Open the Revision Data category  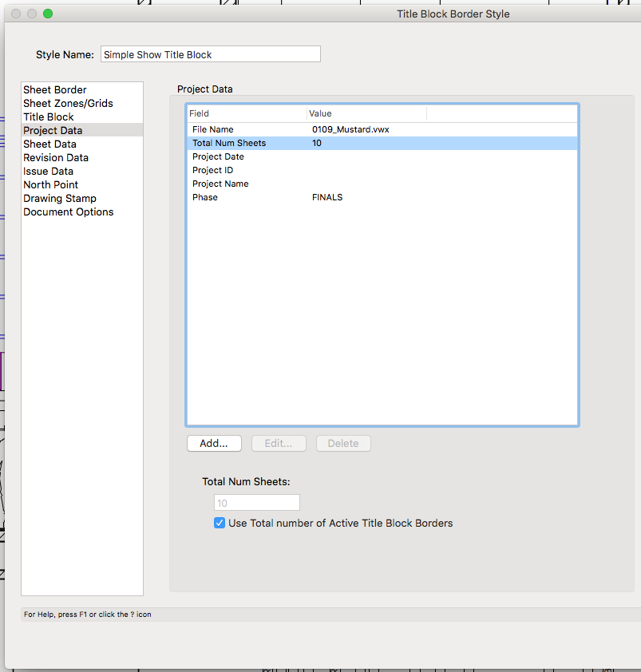click(x=56, y=158)
